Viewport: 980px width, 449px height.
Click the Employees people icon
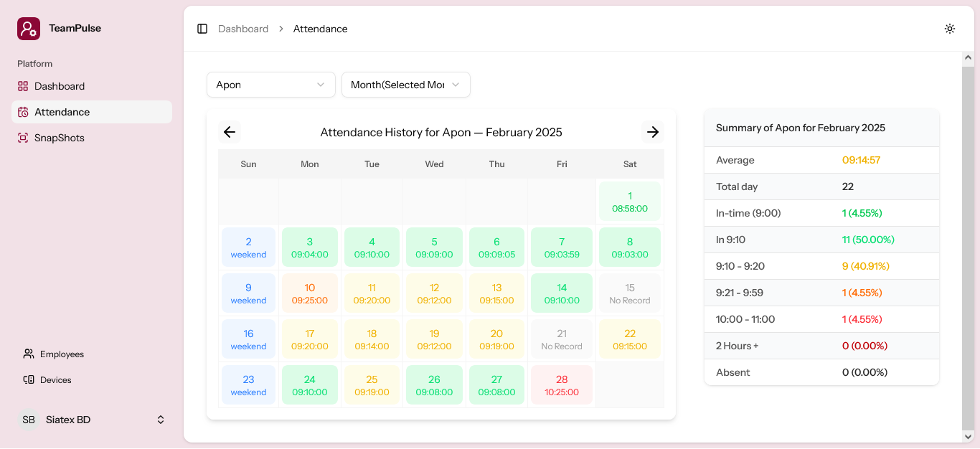click(x=29, y=354)
